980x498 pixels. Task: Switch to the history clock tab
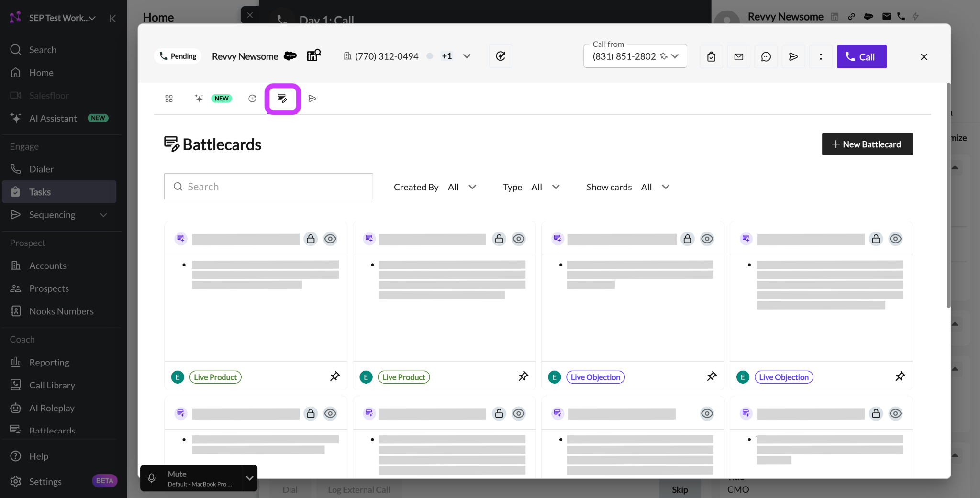[x=252, y=98]
